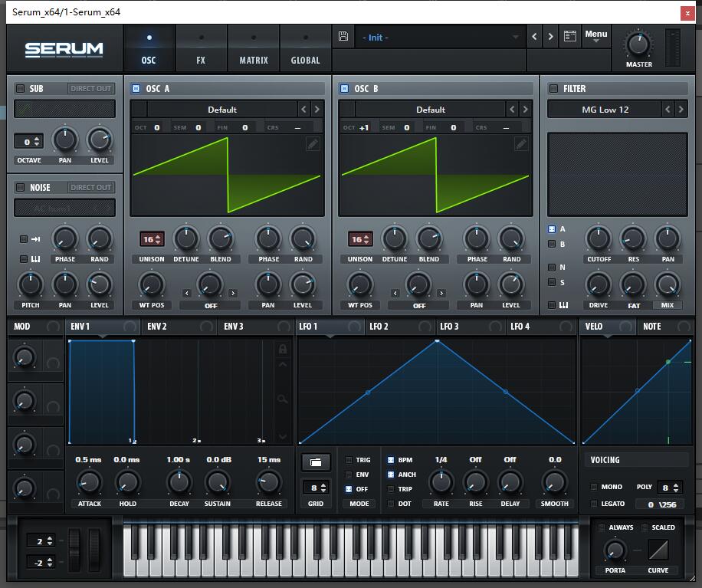Enable the SUB oscillator
Screen dimensions: 702x588
[20, 88]
